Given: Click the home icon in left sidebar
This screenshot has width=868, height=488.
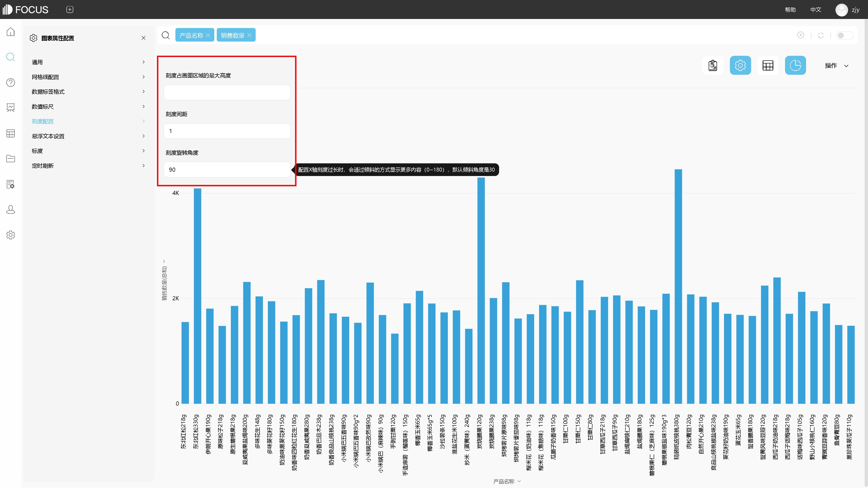Looking at the screenshot, I should click(10, 32).
